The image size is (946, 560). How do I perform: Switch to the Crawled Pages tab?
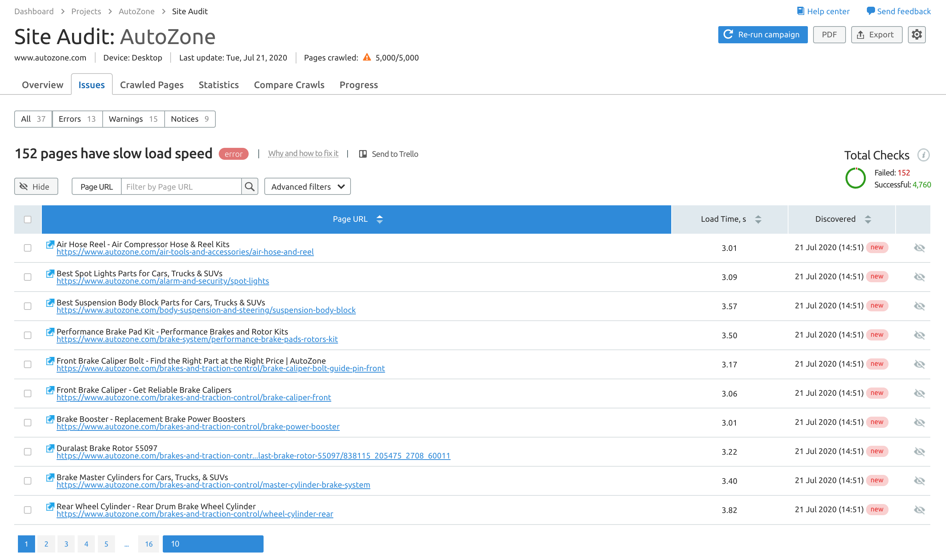(x=152, y=84)
